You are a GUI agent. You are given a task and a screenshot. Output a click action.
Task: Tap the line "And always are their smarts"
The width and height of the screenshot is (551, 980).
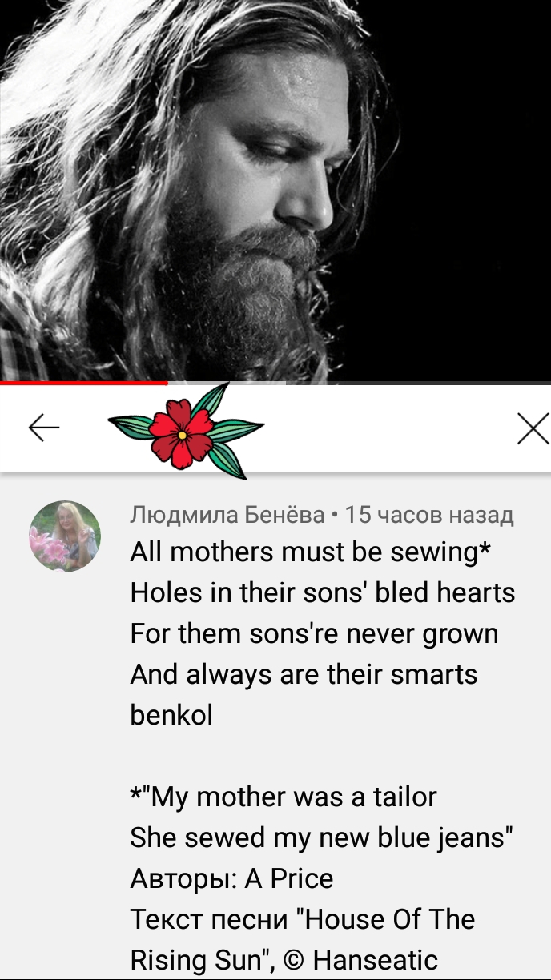pos(304,674)
